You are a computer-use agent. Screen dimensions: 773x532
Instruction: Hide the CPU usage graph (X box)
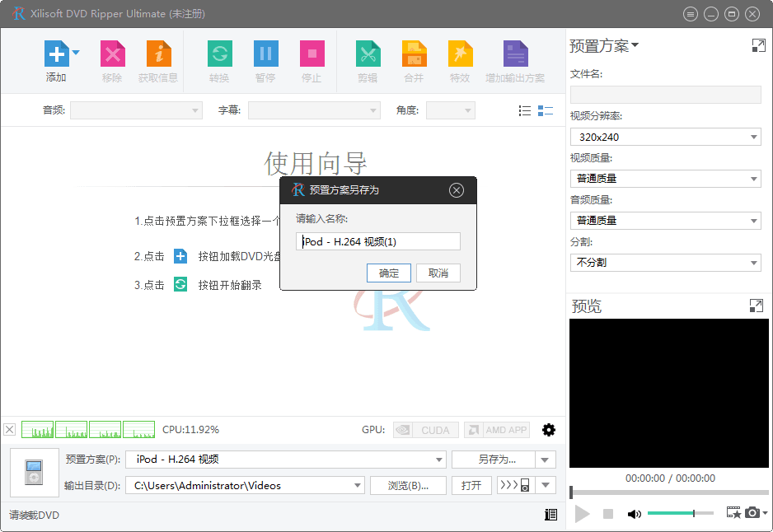pos(9,430)
